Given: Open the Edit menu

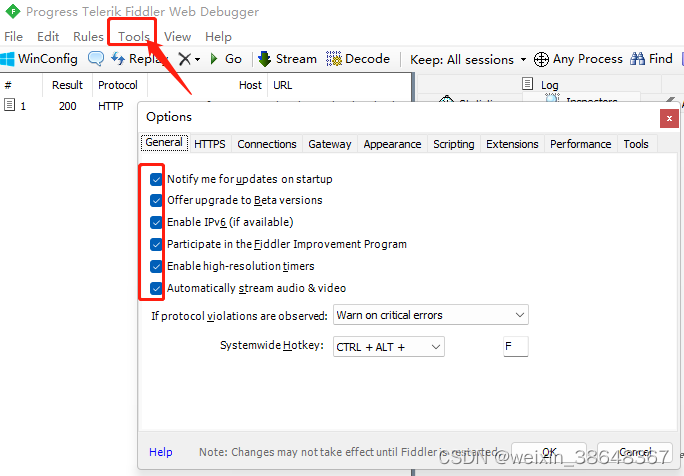Looking at the screenshot, I should coord(48,37).
